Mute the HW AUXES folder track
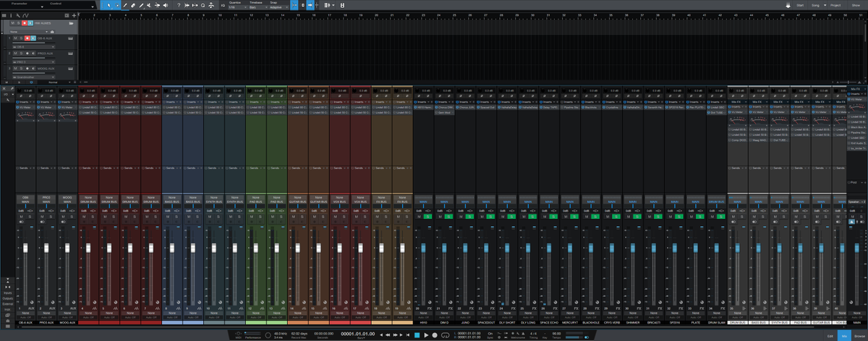 [x=13, y=23]
